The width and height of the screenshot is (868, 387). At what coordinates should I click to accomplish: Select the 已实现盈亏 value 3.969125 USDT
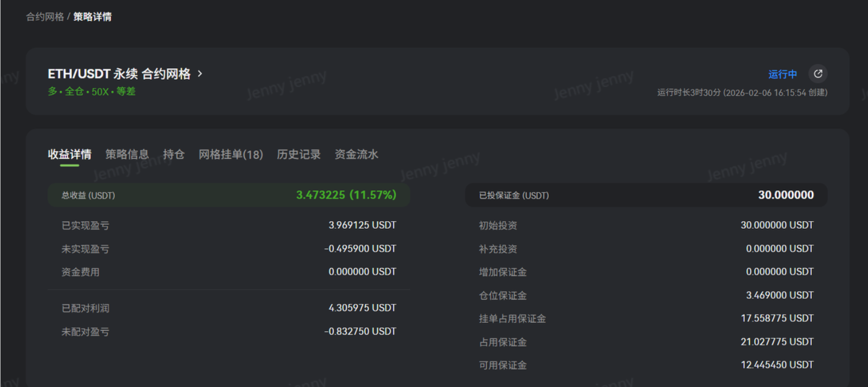[362, 225]
